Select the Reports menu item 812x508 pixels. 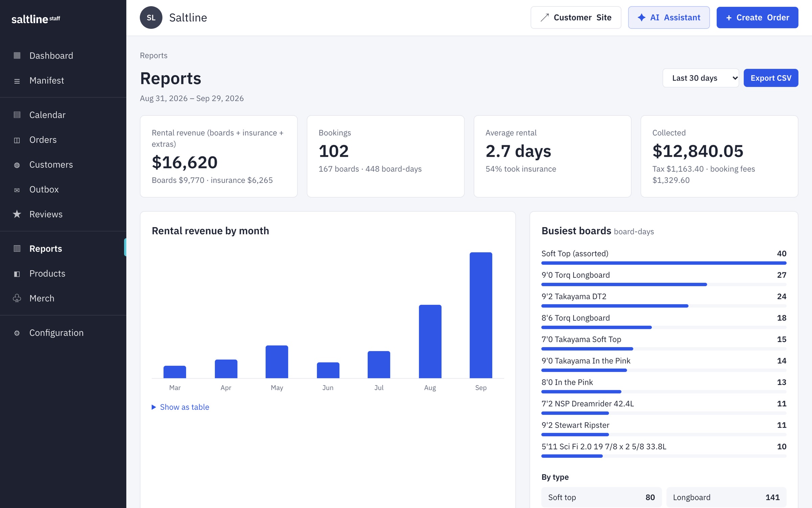(63, 249)
